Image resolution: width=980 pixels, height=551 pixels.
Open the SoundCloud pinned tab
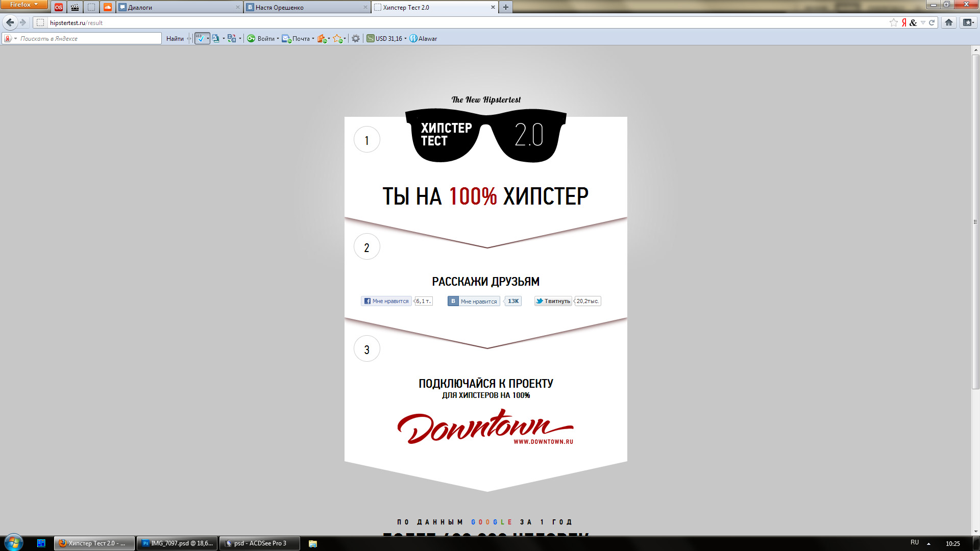pos(107,7)
